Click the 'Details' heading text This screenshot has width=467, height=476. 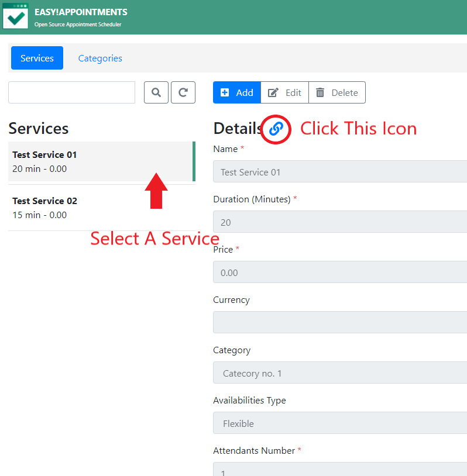tap(238, 129)
